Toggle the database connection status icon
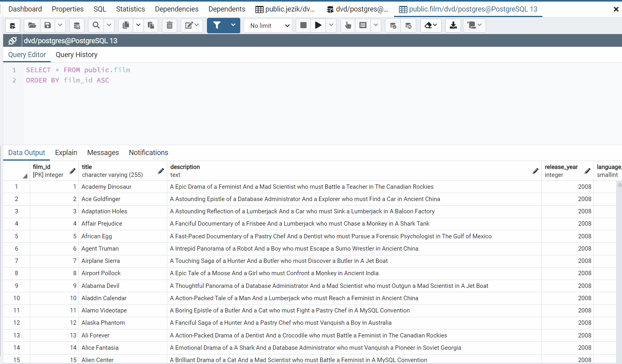Screen dimensions: 622x364 tap(13, 40)
